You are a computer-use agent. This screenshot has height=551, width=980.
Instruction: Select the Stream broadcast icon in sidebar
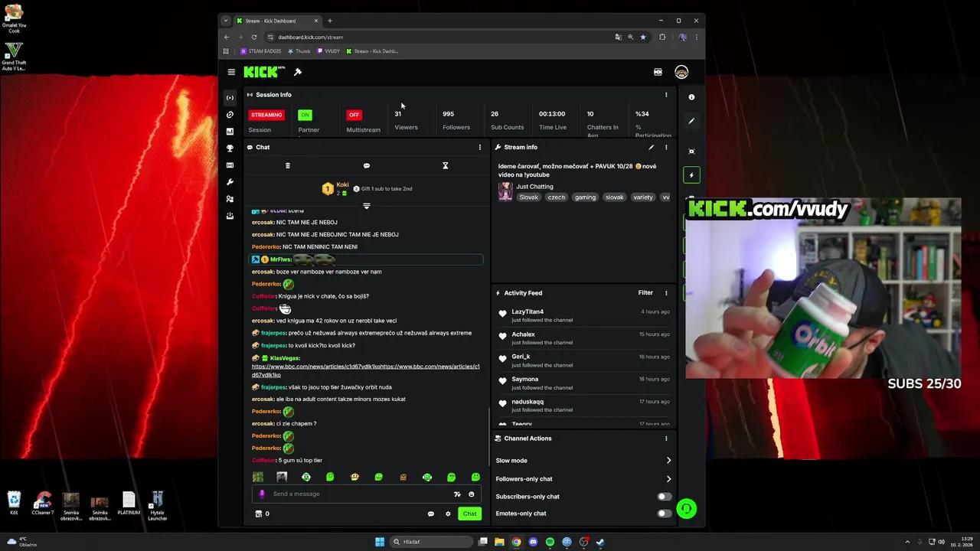(230, 98)
